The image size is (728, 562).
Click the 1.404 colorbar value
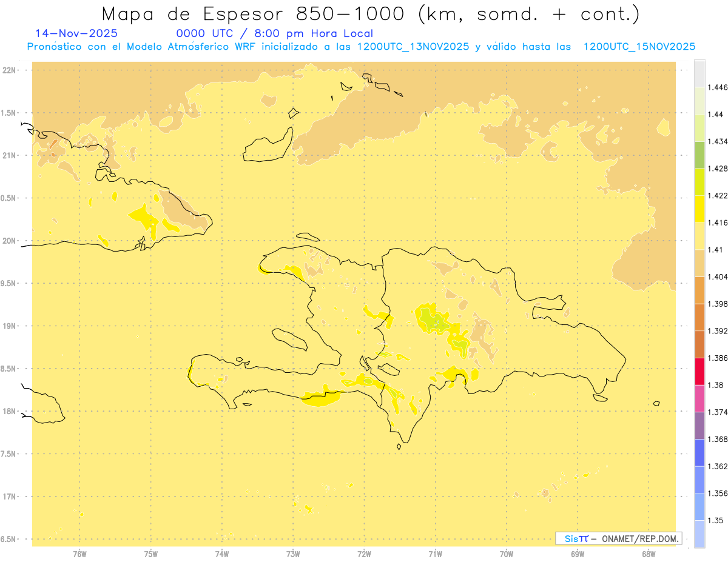717,276
